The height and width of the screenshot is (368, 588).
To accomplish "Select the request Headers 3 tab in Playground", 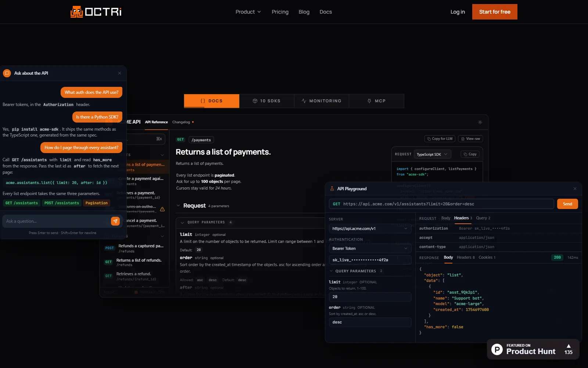I will pyautogui.click(x=463, y=218).
